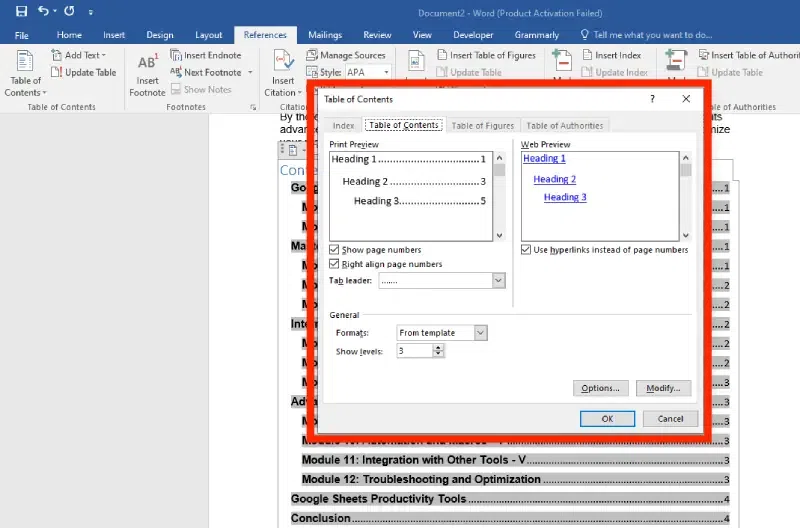
Task: Click Print Preview scroll up arrow
Action: click(499, 158)
